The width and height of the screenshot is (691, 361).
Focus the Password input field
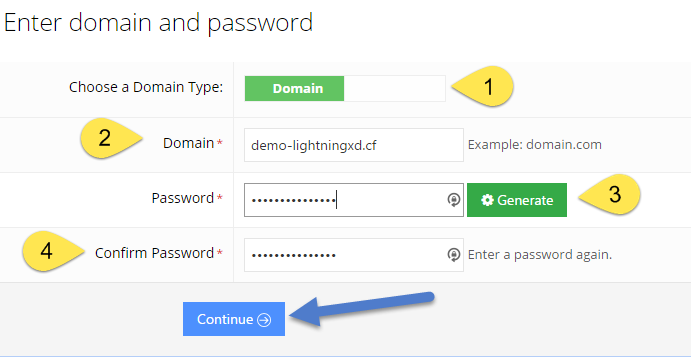coord(353,200)
